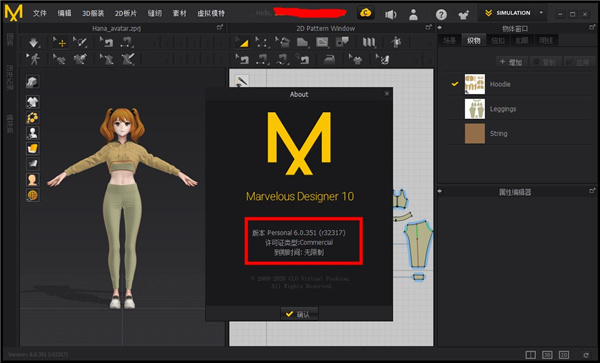The image size is (600, 363).
Task: Select the brown String fabric swatch
Action: tap(474, 133)
